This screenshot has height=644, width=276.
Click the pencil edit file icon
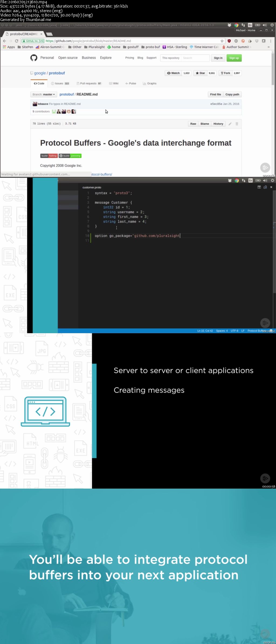click(x=230, y=124)
